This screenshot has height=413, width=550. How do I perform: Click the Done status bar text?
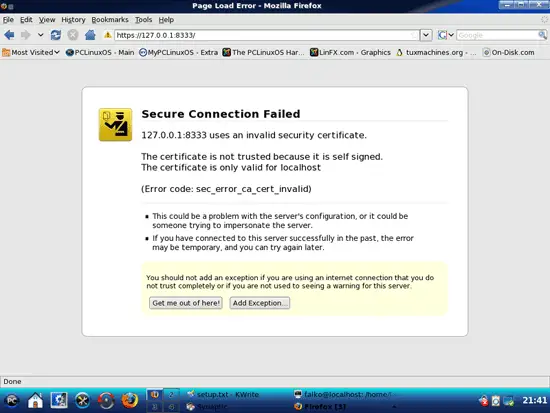[x=12, y=381]
